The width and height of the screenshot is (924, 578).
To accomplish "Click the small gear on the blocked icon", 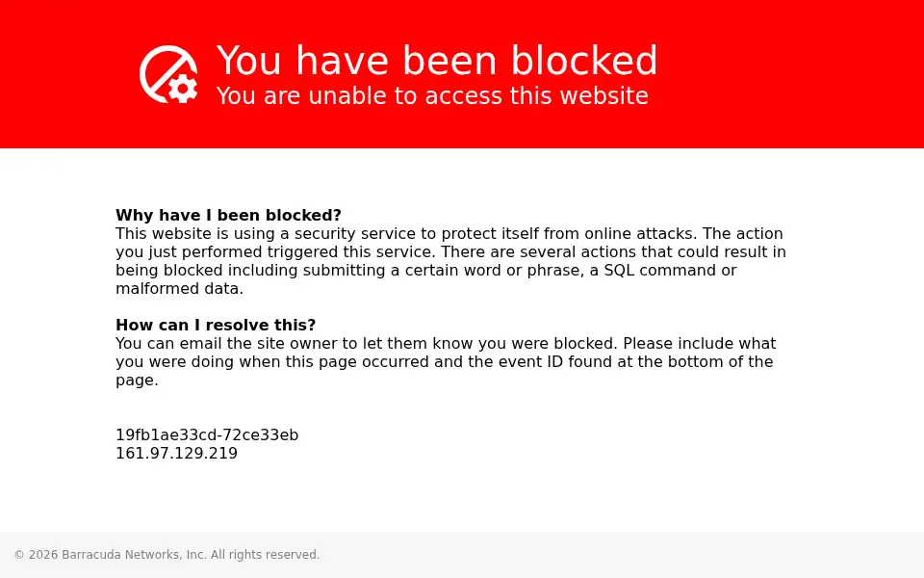I will (x=183, y=89).
